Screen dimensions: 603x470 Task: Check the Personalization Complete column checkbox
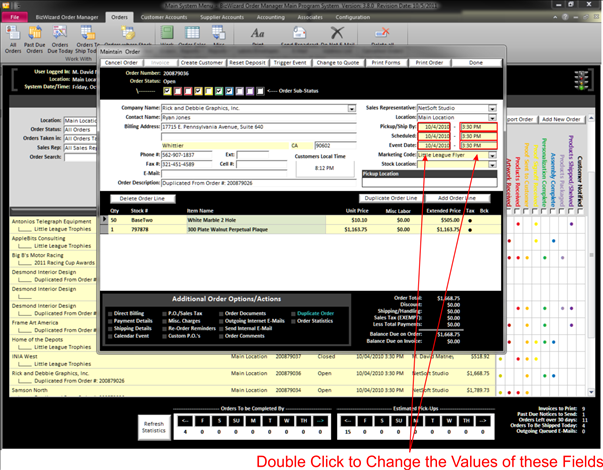(544, 211)
